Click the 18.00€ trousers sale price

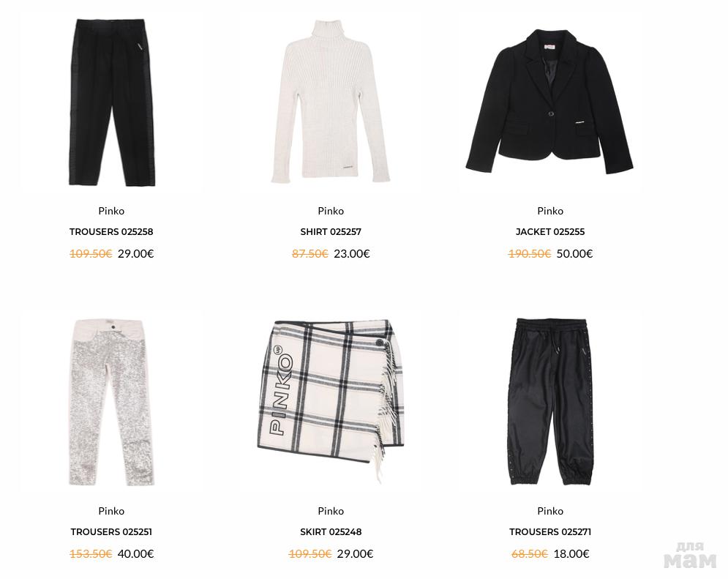571,553
